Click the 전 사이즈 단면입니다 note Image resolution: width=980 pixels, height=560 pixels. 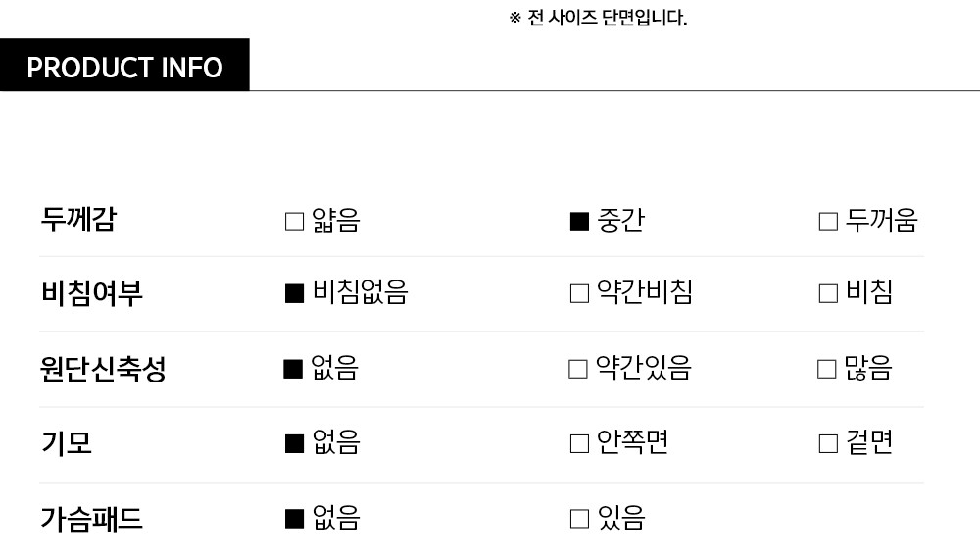click(598, 19)
